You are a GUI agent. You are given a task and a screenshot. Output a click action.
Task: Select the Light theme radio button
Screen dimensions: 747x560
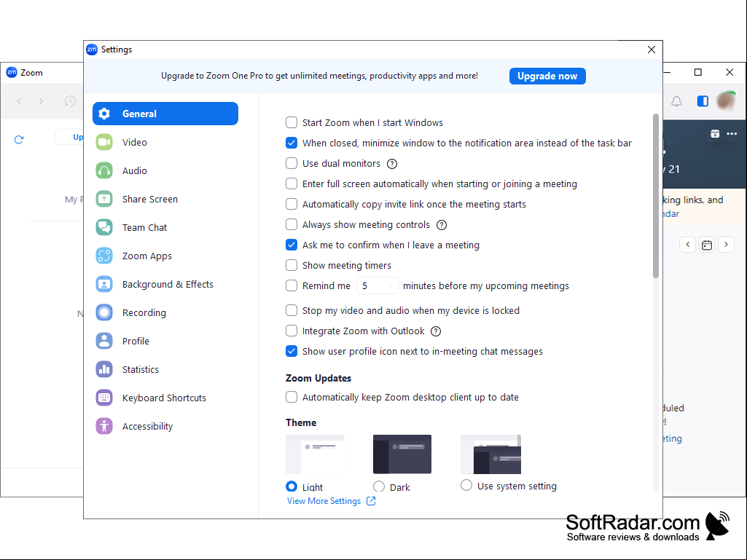click(292, 486)
